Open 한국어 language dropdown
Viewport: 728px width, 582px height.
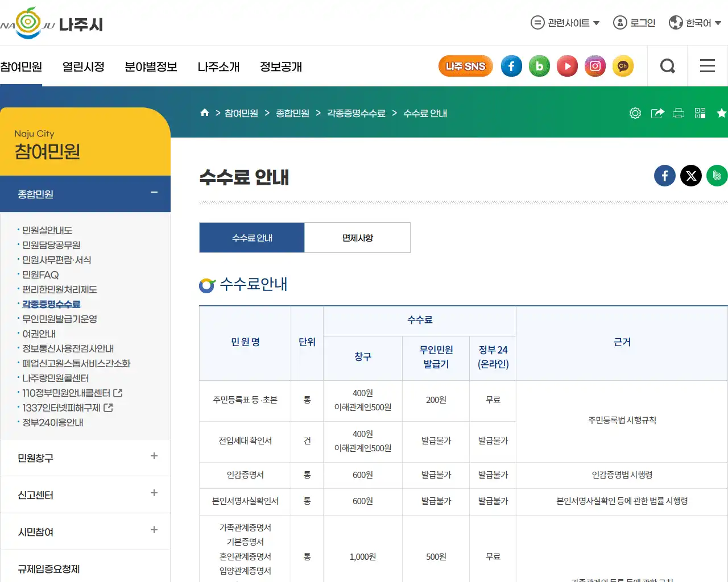[x=696, y=23]
